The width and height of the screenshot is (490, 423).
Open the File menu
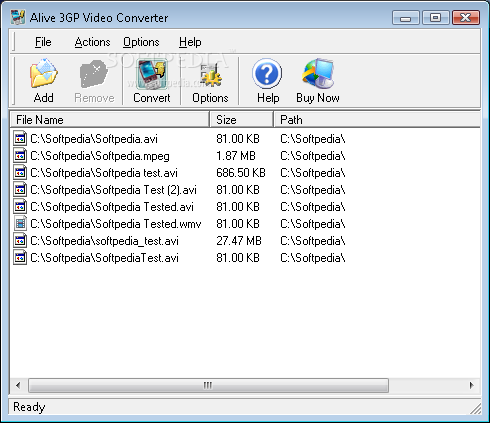tap(43, 42)
